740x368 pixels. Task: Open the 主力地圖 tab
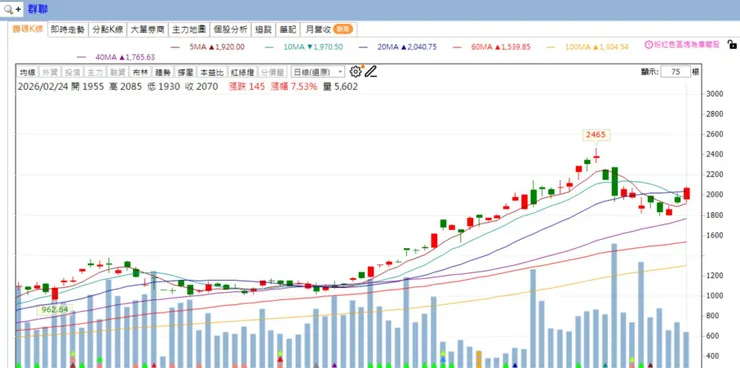click(x=189, y=29)
